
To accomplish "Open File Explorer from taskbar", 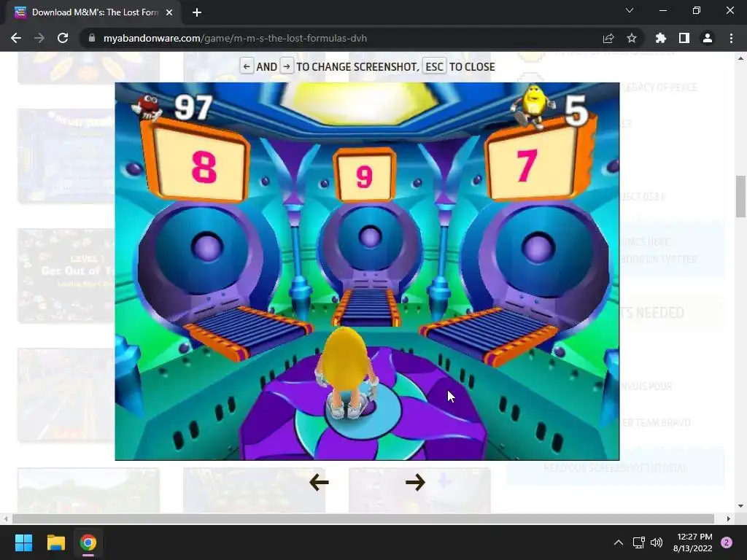I will point(55,542).
